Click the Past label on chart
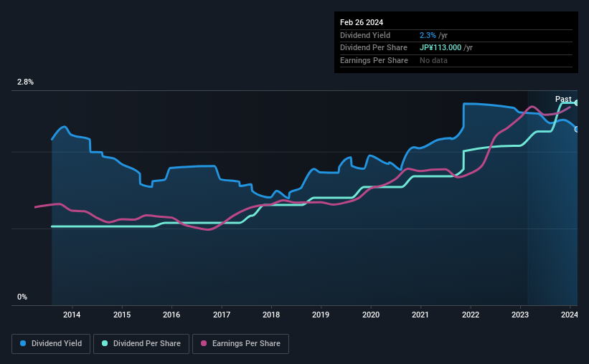This screenshot has width=589, height=364. coord(563,99)
